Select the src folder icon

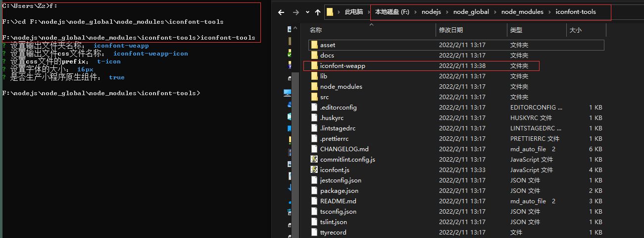click(314, 97)
